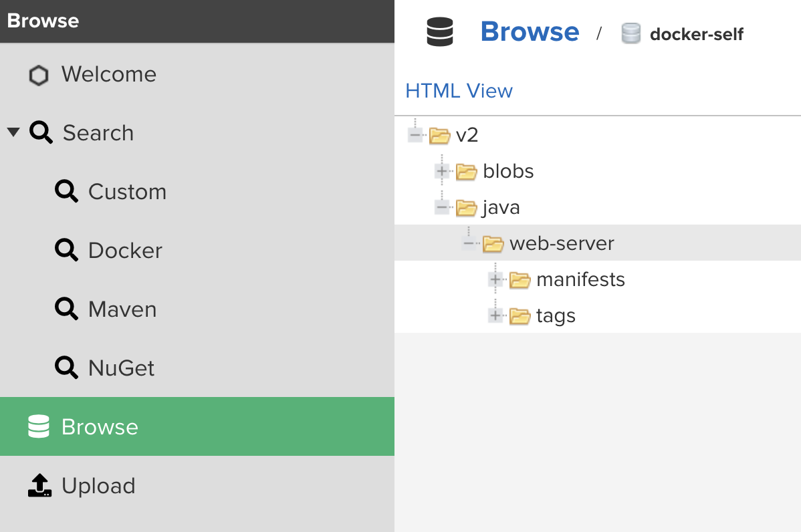
Task: Collapse the Search section triangle
Action: (x=14, y=132)
